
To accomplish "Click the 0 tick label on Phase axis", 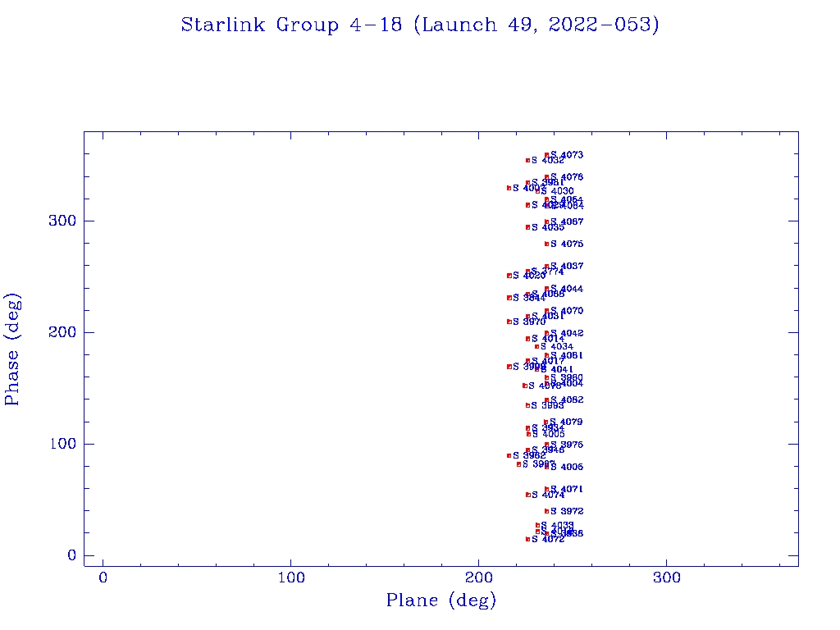I will [72, 555].
